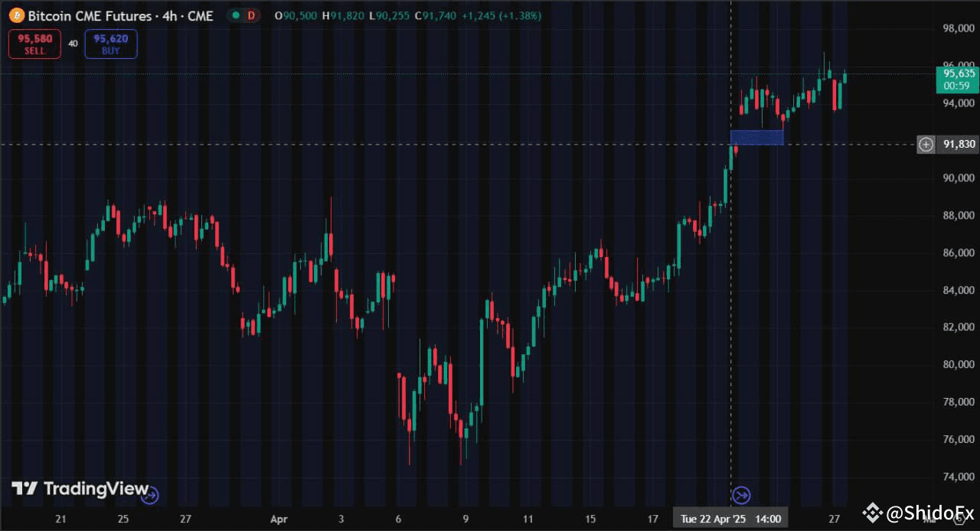Click the rollover icon beside the TradingView logo

pyautogui.click(x=150, y=495)
